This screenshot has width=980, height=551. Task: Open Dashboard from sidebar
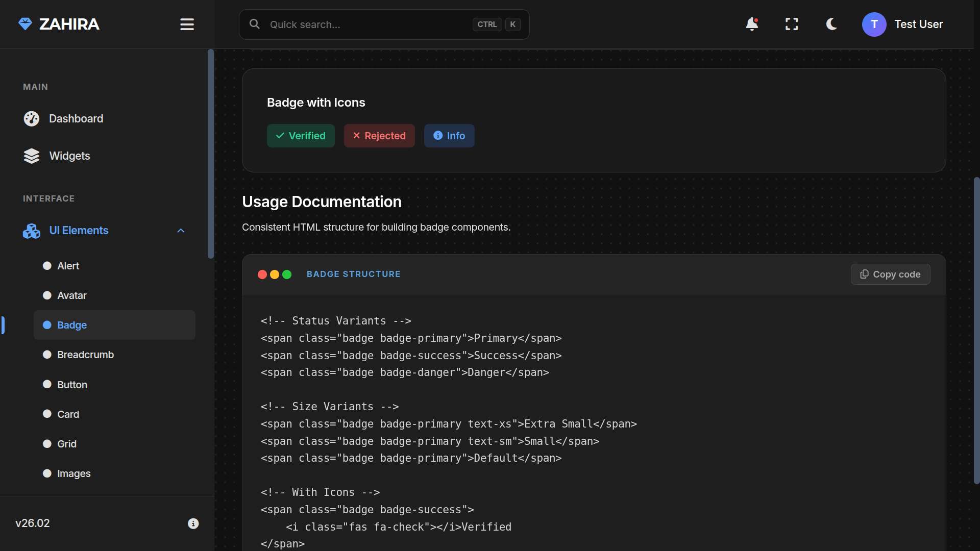coord(76,119)
